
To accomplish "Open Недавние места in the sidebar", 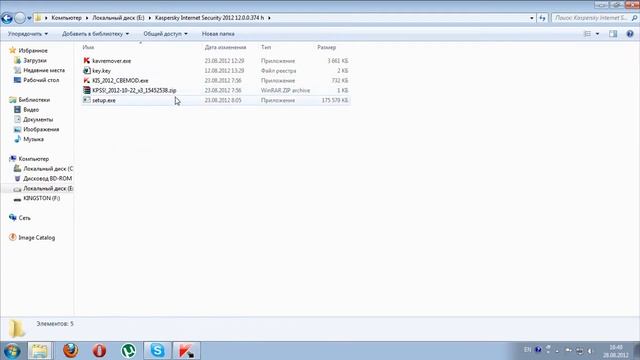I will [x=44, y=70].
